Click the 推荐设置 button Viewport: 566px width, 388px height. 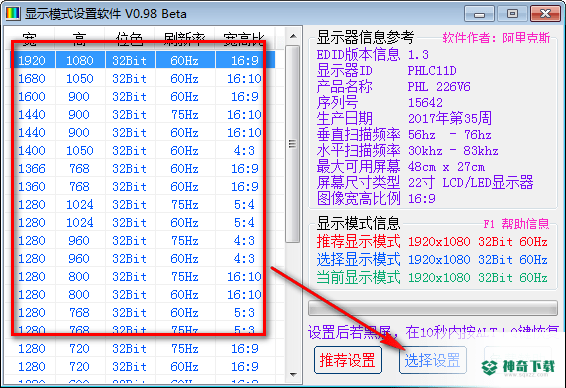coord(348,360)
